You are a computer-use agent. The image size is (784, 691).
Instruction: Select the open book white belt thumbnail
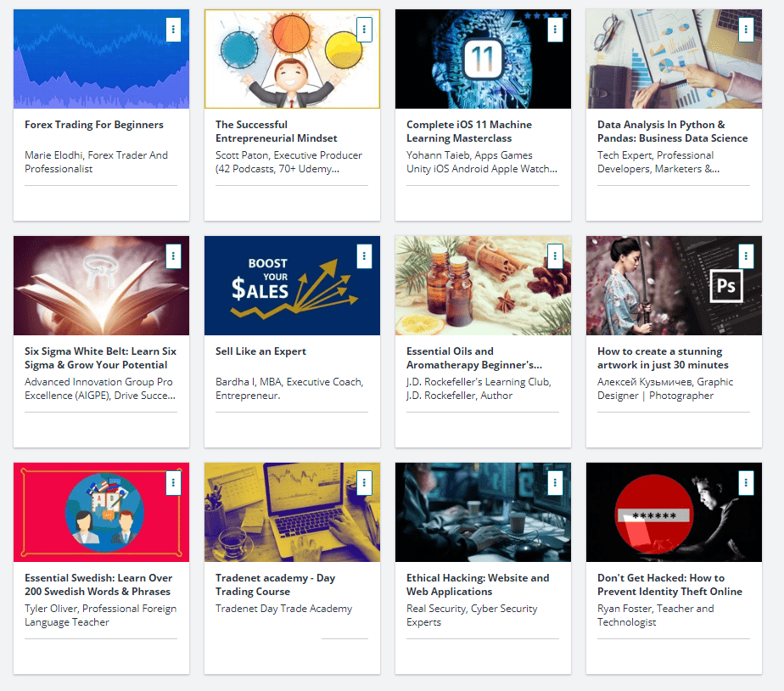[x=102, y=286]
